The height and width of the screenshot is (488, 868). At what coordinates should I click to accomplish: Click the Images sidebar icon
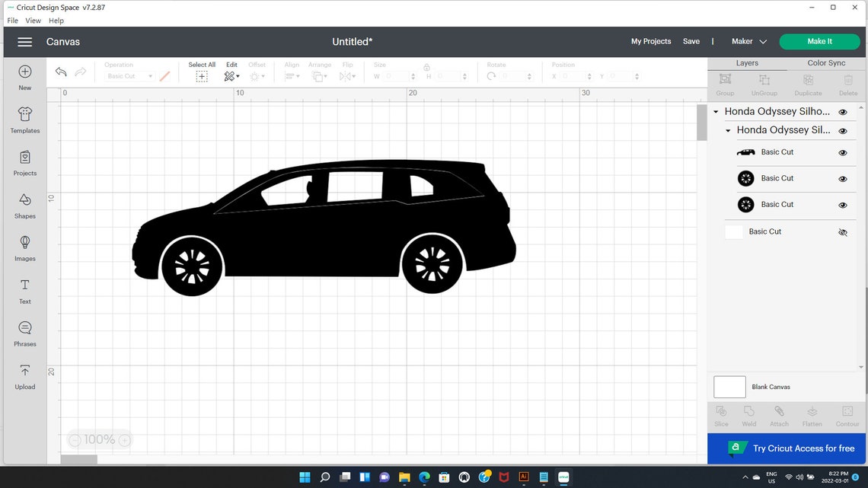[24, 248]
